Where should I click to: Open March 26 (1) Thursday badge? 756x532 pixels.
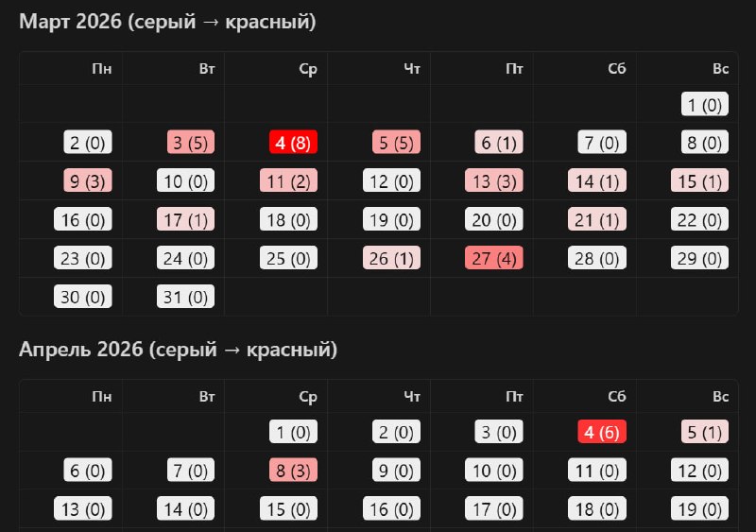point(391,258)
